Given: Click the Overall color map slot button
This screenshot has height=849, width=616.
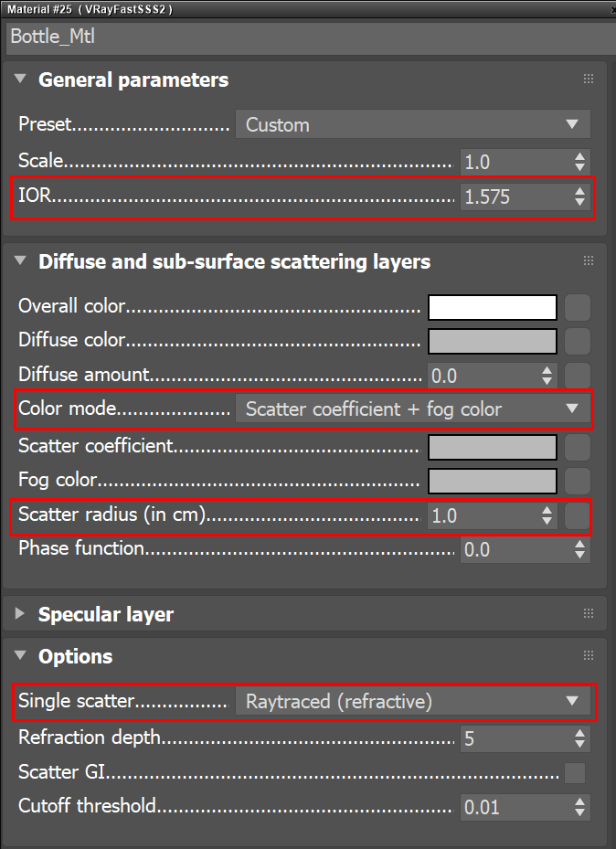Looking at the screenshot, I should (x=577, y=307).
